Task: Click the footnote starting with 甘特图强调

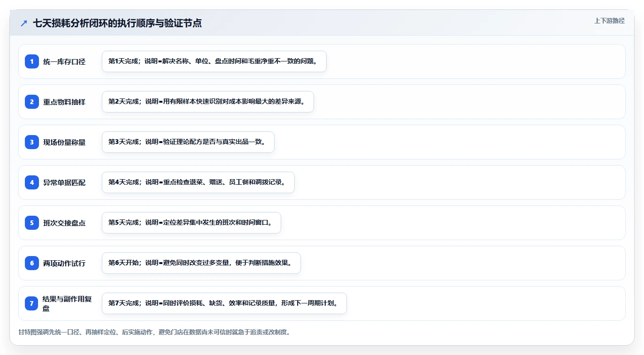Action: click(155, 332)
